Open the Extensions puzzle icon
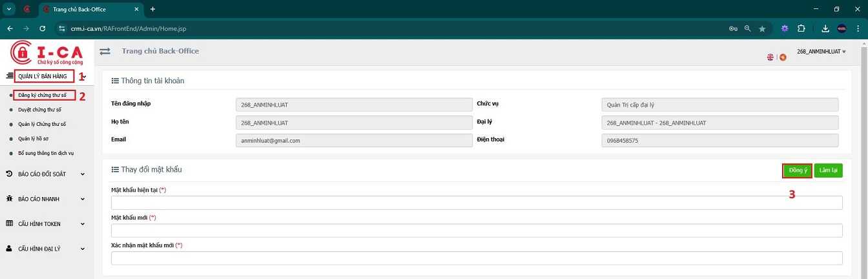The width and height of the screenshot is (868, 279). [801, 28]
